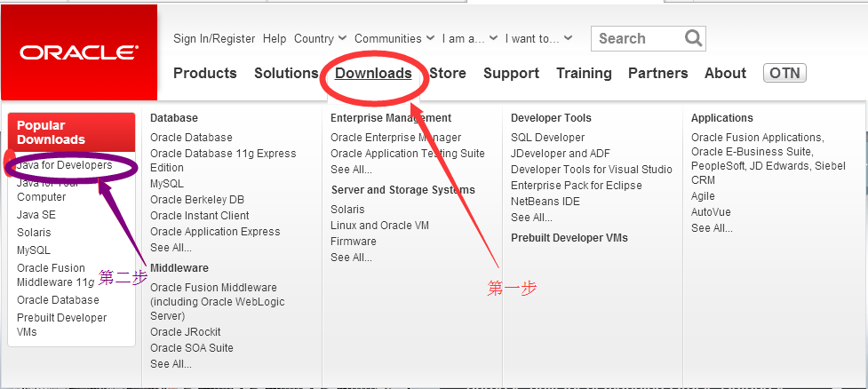Click the Developer Tools heading

coord(551,118)
